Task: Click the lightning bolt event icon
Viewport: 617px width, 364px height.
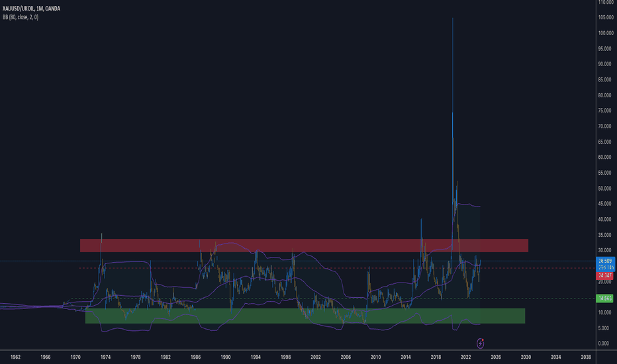Action: (481, 343)
